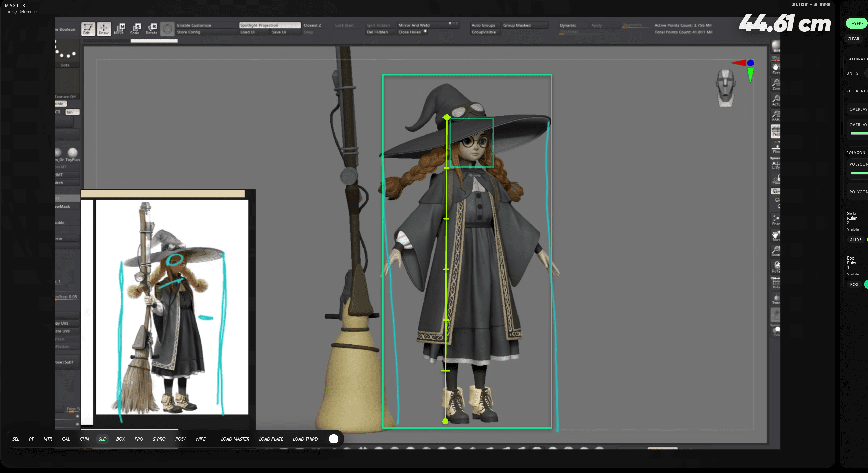The width and height of the screenshot is (868, 473).
Task: Activate the Draw tool icon
Action: [104, 29]
